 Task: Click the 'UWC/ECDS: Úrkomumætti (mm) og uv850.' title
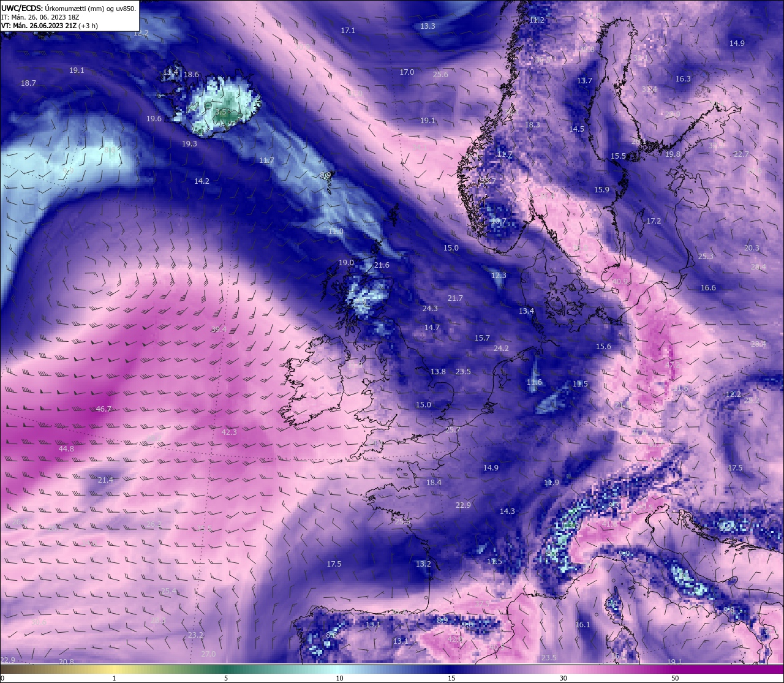click(68, 8)
